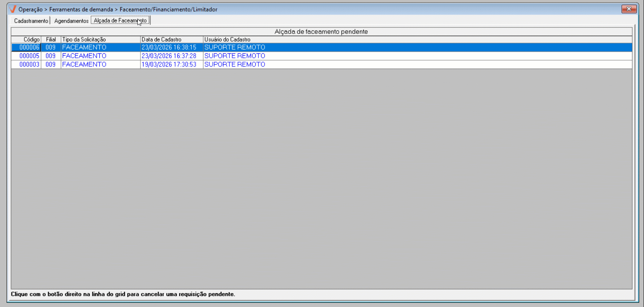Image resolution: width=644 pixels, height=307 pixels.
Task: Sort by Tipo da Solicitação header
Action: click(100, 40)
